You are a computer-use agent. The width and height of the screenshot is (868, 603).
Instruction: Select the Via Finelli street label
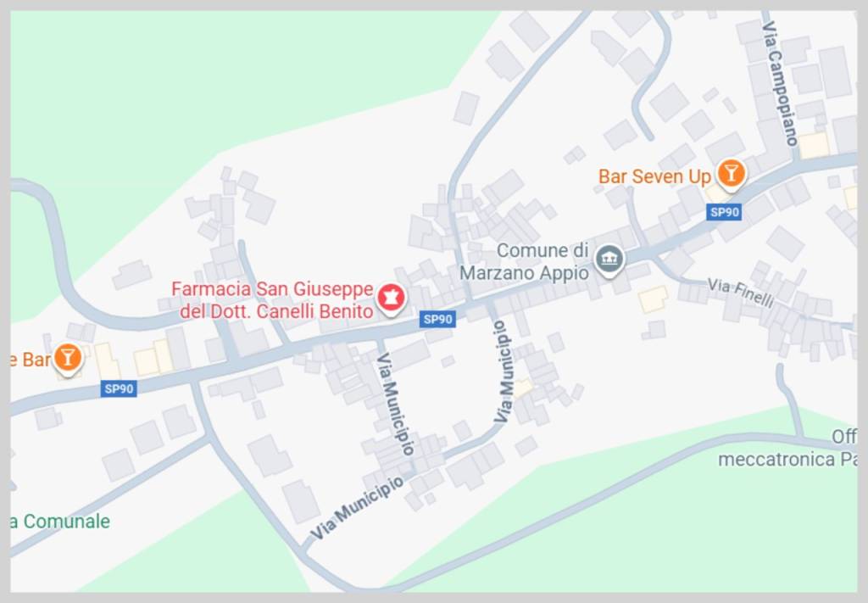click(x=740, y=293)
